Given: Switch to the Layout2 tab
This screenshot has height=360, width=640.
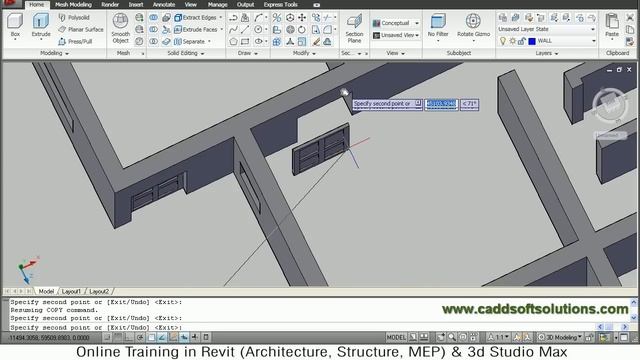Looking at the screenshot, I should pyautogui.click(x=99, y=291).
